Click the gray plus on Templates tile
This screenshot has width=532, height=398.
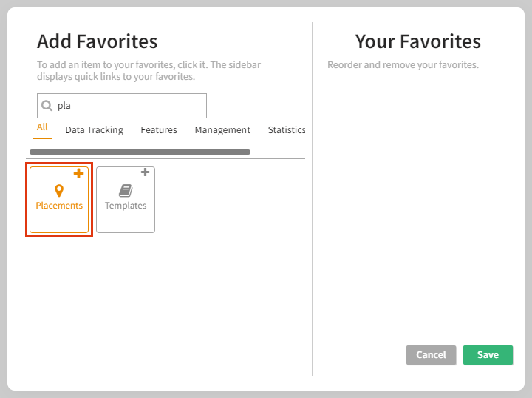click(x=145, y=173)
